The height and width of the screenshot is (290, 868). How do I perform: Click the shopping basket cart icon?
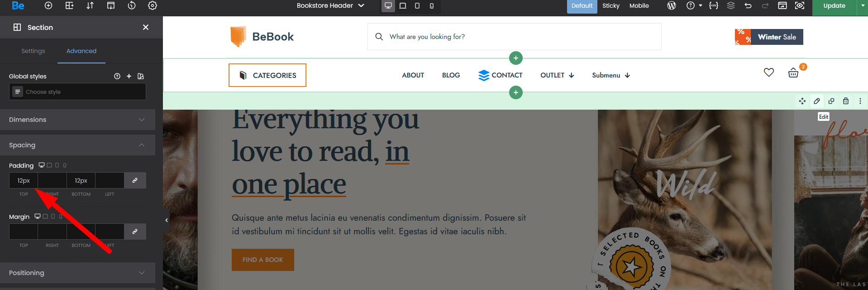(793, 72)
